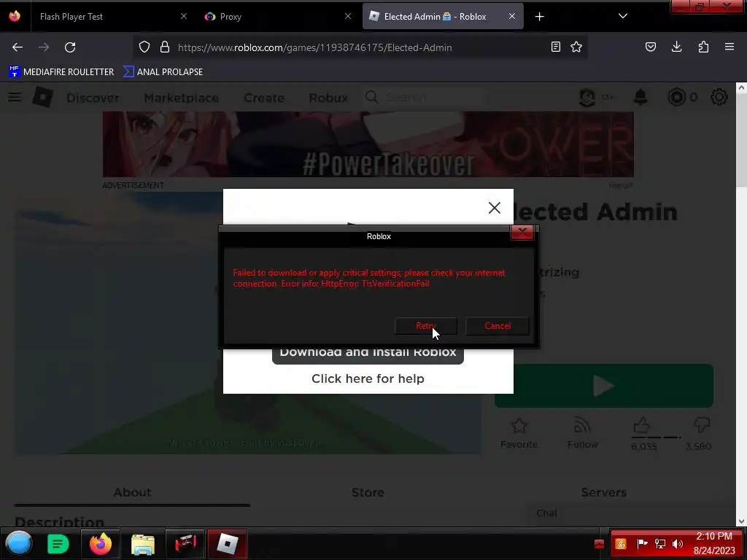Open the Marketplace menu item

point(182,98)
